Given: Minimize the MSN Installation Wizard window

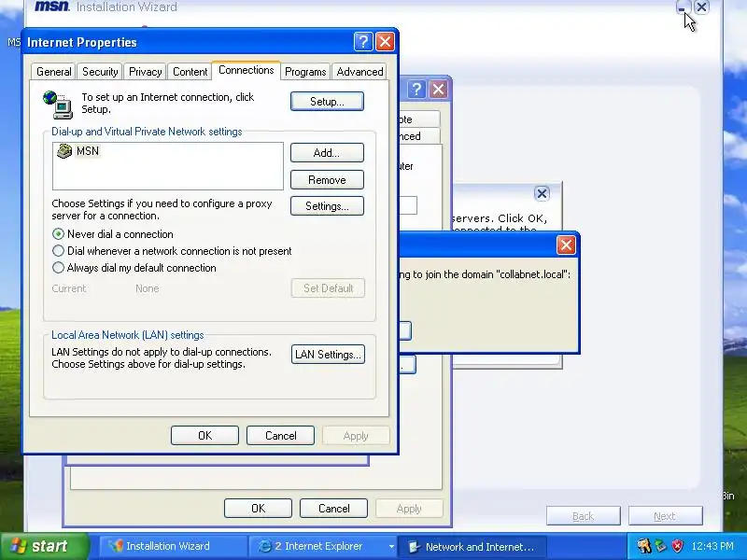Looking at the screenshot, I should [x=683, y=7].
